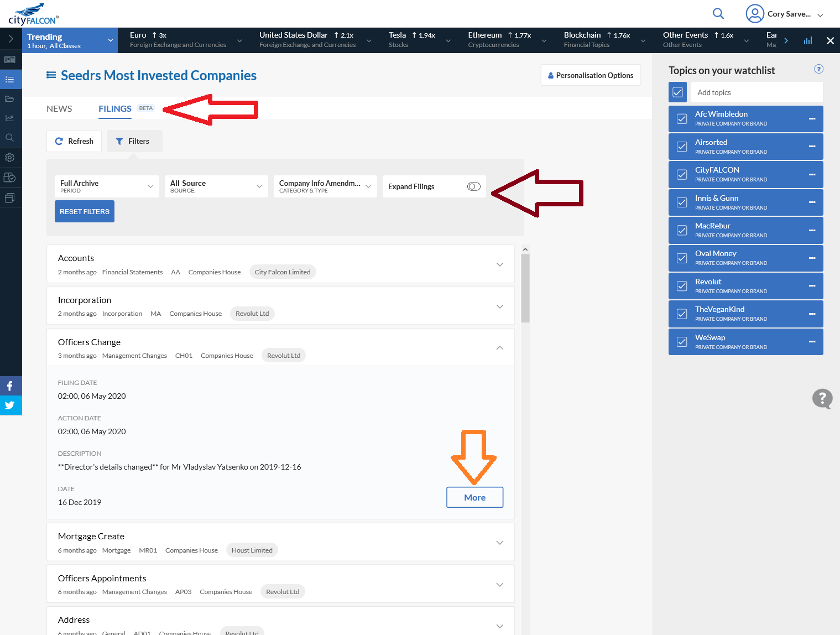Open the Euro trending item
Image resolution: width=840 pixels, height=635 pixels.
coord(186,40)
